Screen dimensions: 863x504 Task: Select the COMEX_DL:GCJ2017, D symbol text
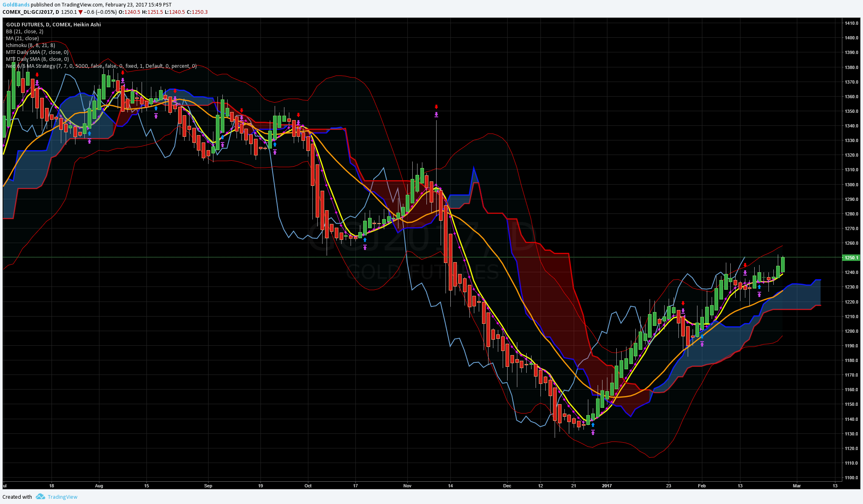[31, 12]
